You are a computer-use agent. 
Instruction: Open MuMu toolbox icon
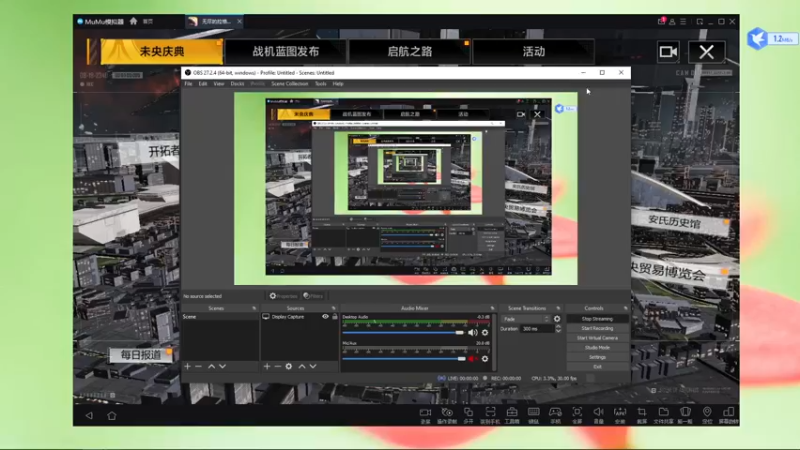[x=512, y=415]
